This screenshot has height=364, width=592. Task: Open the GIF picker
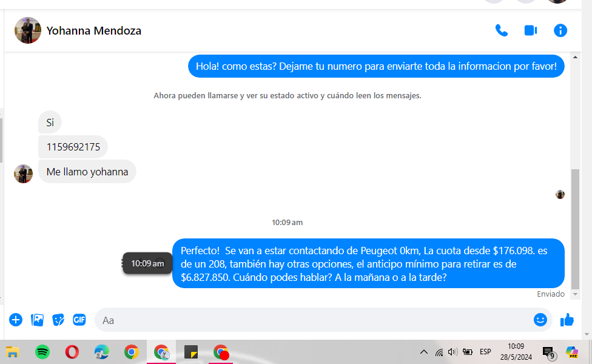click(x=79, y=320)
